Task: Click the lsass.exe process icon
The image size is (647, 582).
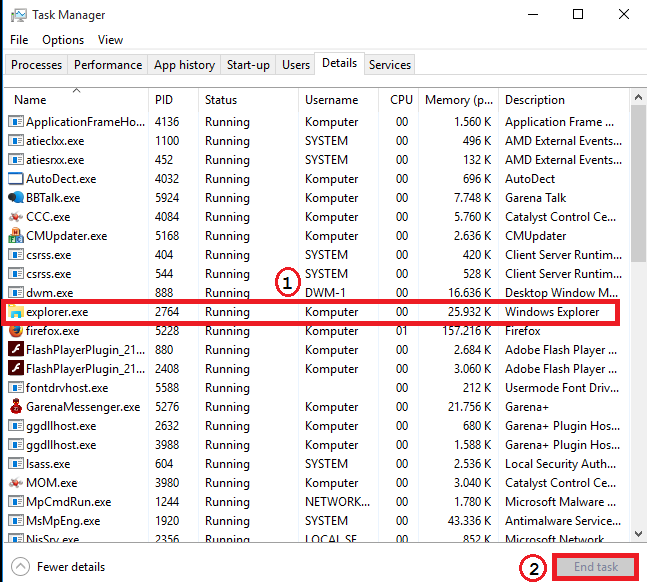Action: click(x=16, y=464)
